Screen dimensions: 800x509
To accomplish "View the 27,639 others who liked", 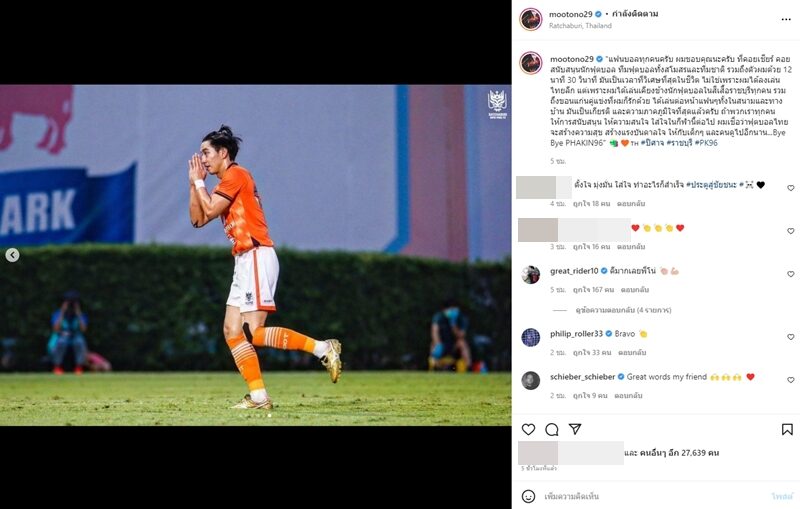I will click(671, 453).
